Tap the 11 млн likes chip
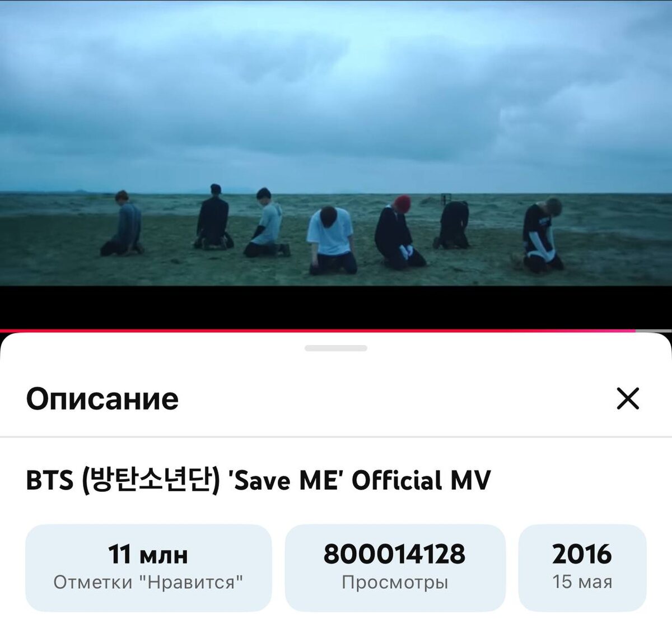672x633 pixels. (148, 567)
